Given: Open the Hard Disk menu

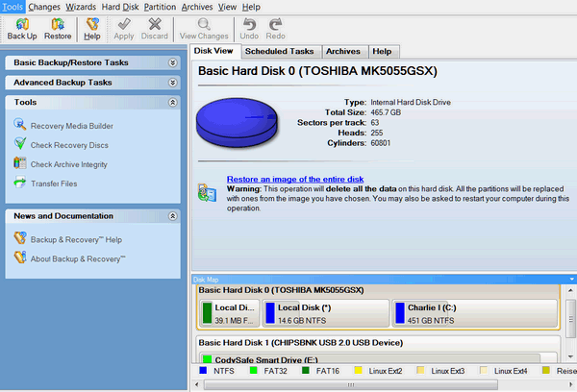Looking at the screenshot, I should click(120, 7).
